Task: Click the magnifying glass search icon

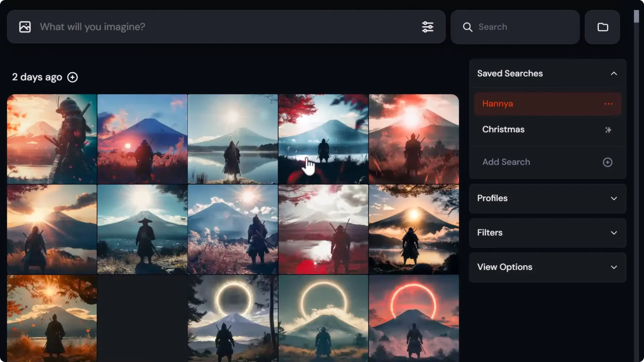Action: [468, 27]
